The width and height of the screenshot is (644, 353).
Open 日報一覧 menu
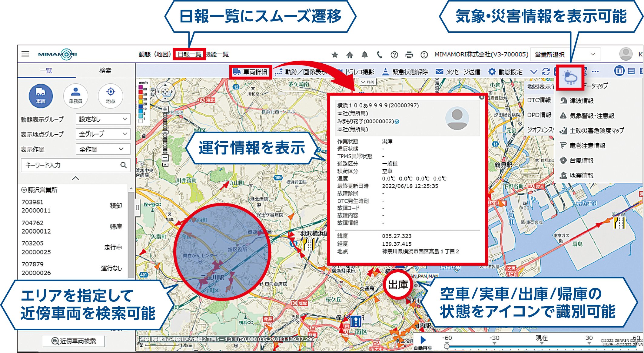pyautogui.click(x=189, y=54)
